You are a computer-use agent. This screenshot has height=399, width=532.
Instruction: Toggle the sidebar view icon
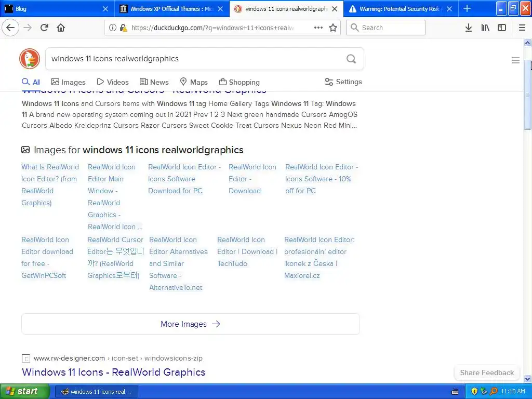tap(502, 28)
